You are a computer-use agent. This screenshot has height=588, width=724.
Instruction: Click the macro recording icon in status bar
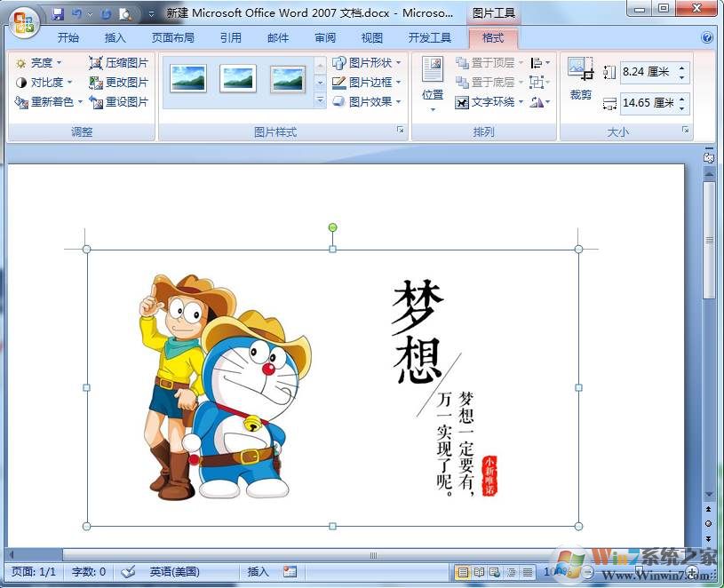290,572
